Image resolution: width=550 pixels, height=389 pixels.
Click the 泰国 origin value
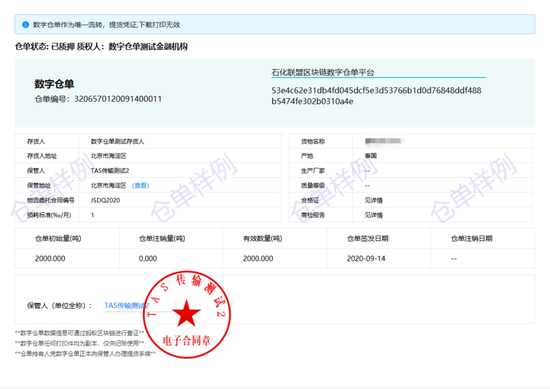pyautogui.click(x=370, y=156)
